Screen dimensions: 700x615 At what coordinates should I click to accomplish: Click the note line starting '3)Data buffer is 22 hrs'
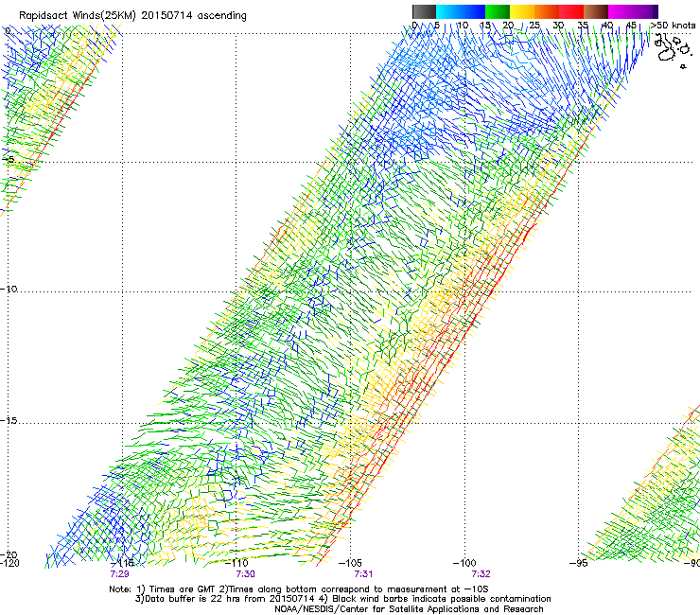click(x=342, y=599)
